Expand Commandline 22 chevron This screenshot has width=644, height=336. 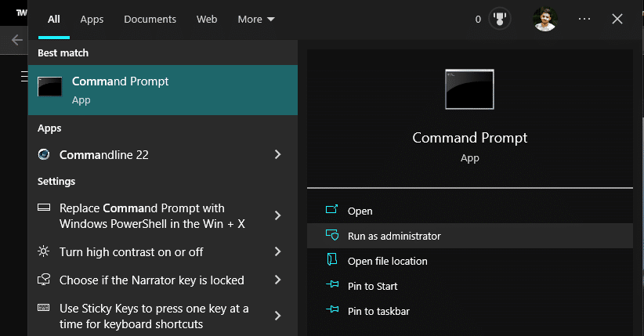277,154
